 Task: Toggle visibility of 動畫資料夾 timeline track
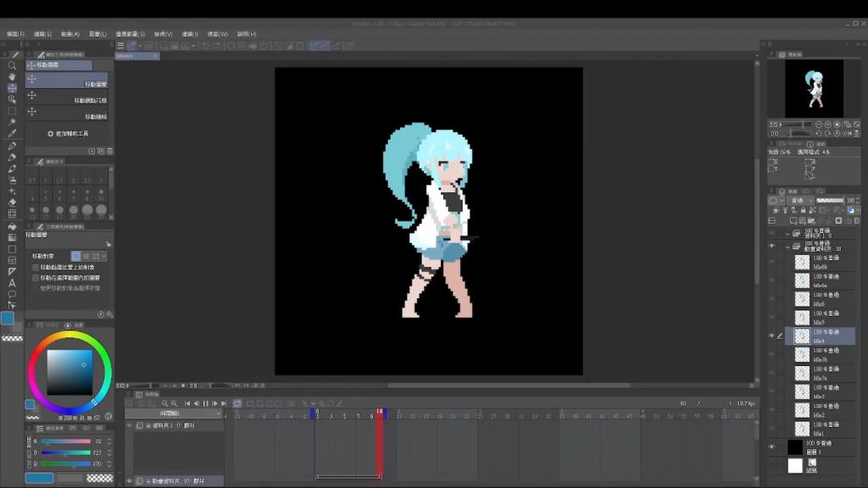click(129, 481)
